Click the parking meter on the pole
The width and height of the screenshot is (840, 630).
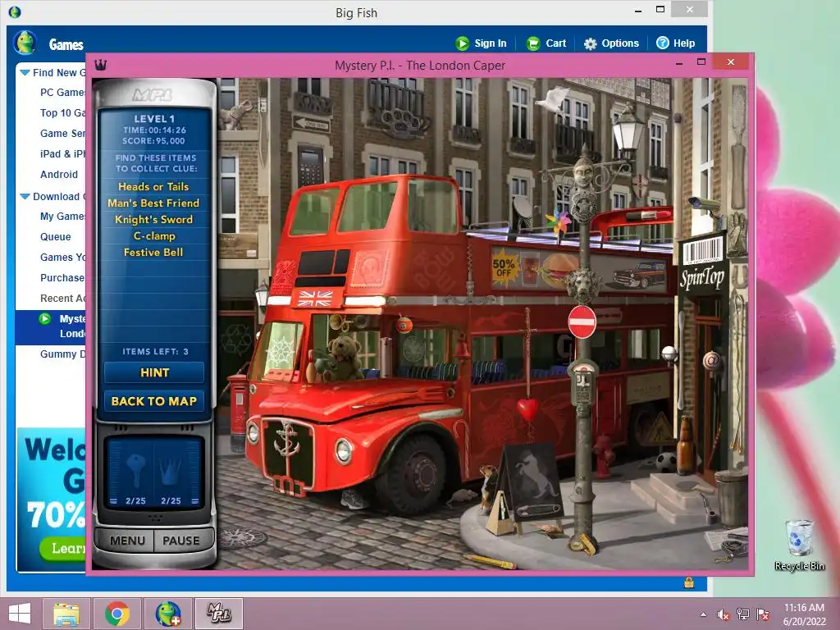pos(583,382)
